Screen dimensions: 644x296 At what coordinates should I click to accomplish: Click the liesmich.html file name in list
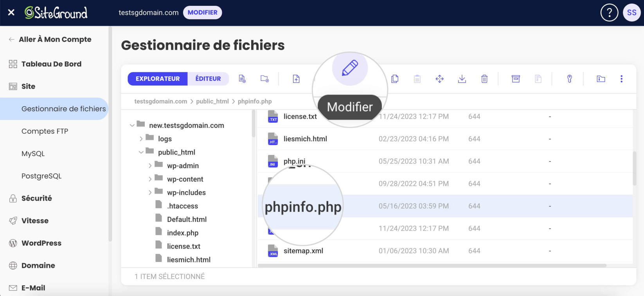point(305,139)
